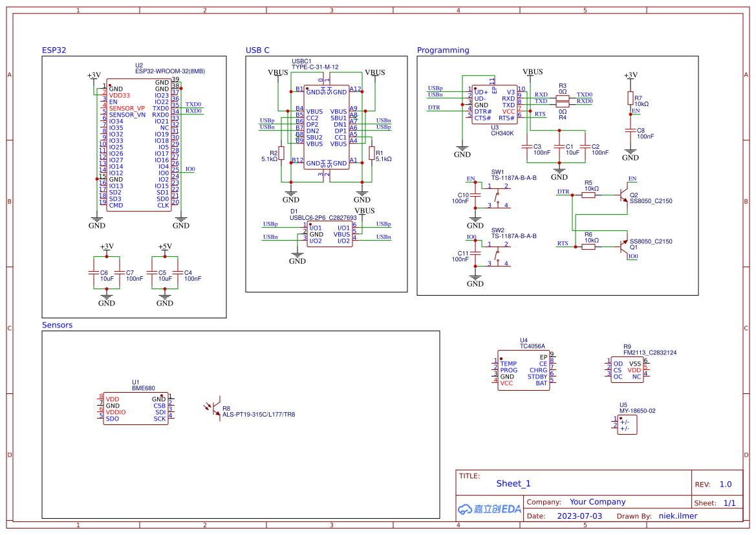756x535 pixels.
Task: Click the "Programming" section title
Action: pyautogui.click(x=443, y=50)
